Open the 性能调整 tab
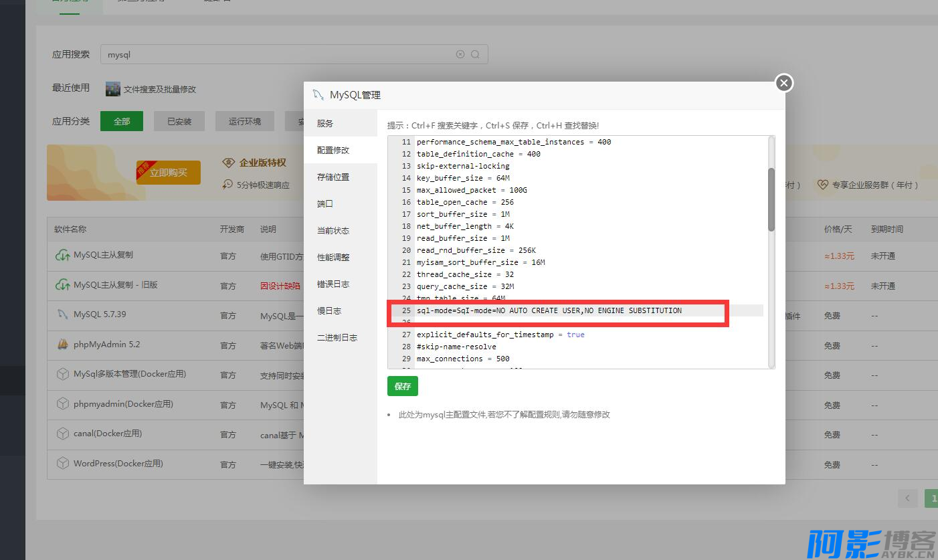 (x=341, y=258)
